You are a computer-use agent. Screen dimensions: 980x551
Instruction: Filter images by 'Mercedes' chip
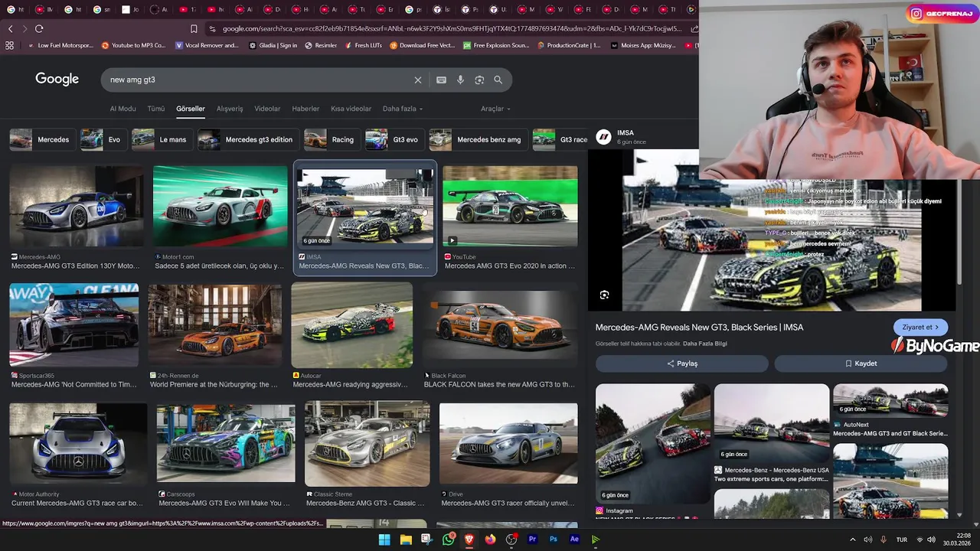click(x=42, y=139)
